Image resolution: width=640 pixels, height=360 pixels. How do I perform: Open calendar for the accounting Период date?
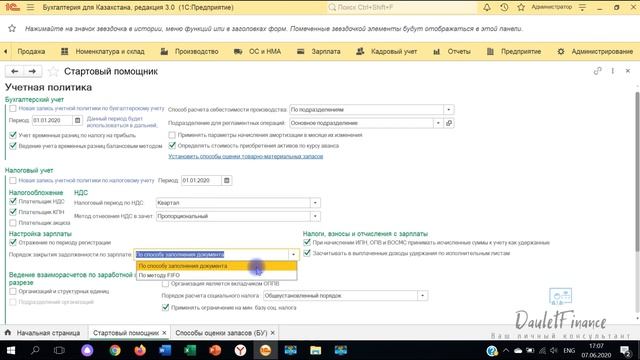pos(78,120)
